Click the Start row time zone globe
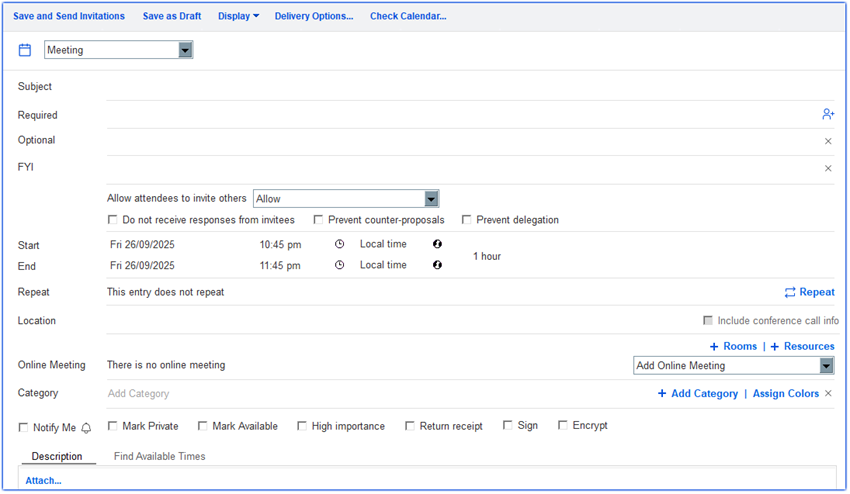 click(437, 244)
